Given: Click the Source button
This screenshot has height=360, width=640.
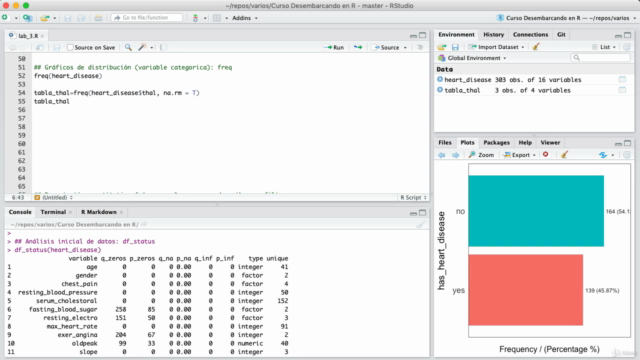Looking at the screenshot, I should 386,47.
